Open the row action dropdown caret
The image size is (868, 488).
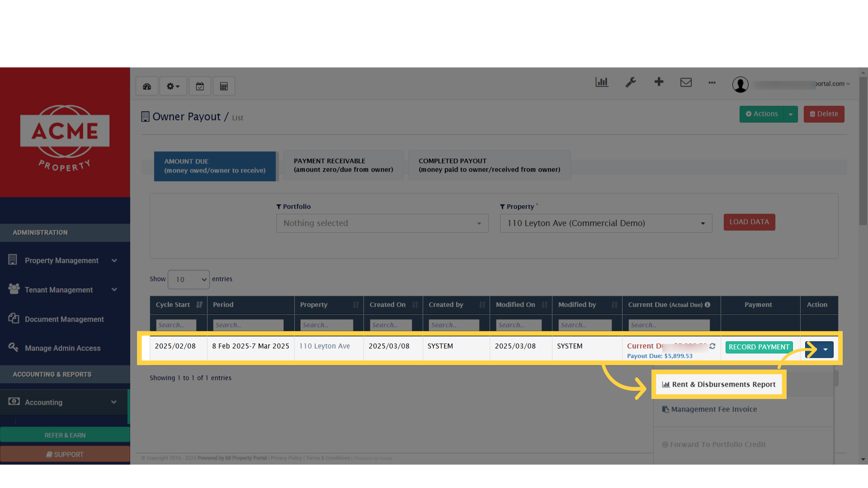[x=825, y=350]
